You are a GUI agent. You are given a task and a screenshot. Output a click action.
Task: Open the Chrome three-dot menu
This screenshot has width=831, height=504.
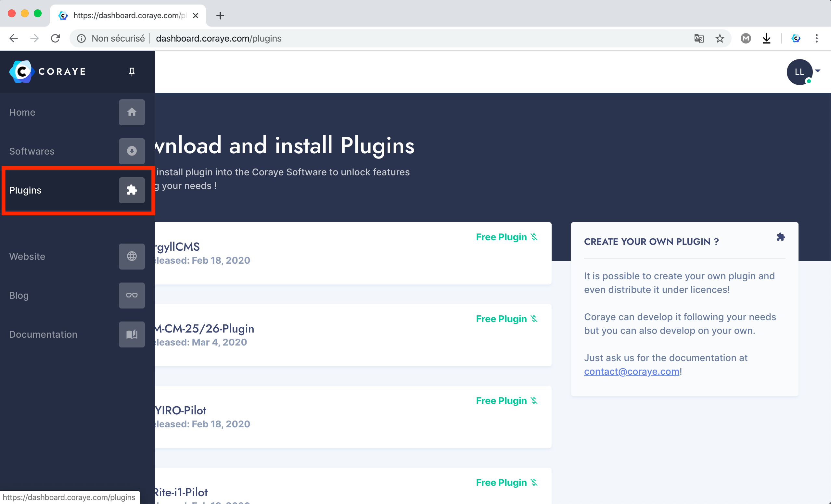pos(816,38)
